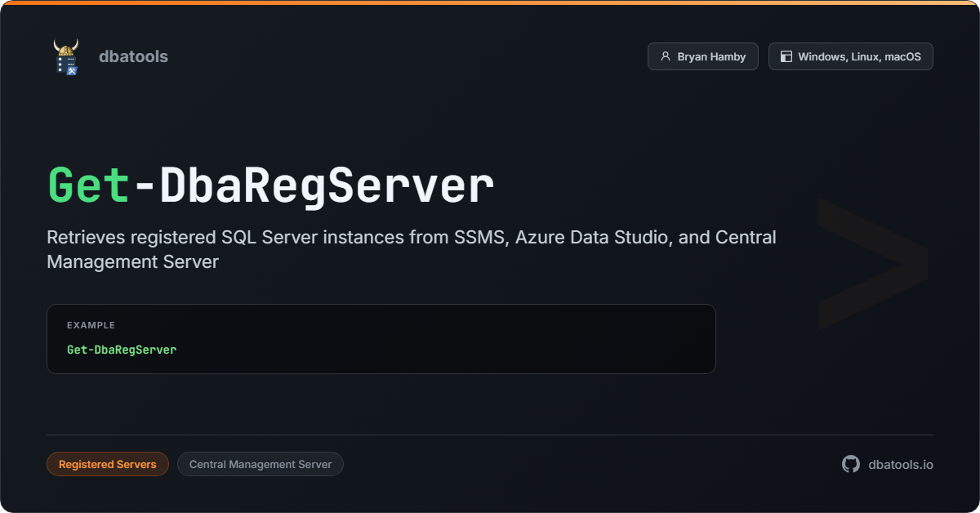This screenshot has height=513, width=980.
Task: Click the Central Management Server tag
Action: [x=261, y=464]
